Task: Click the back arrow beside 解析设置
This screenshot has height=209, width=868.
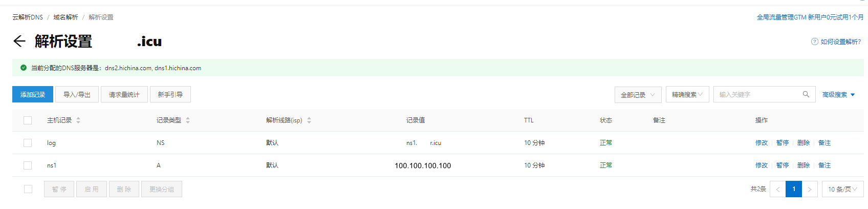Action: [x=19, y=41]
